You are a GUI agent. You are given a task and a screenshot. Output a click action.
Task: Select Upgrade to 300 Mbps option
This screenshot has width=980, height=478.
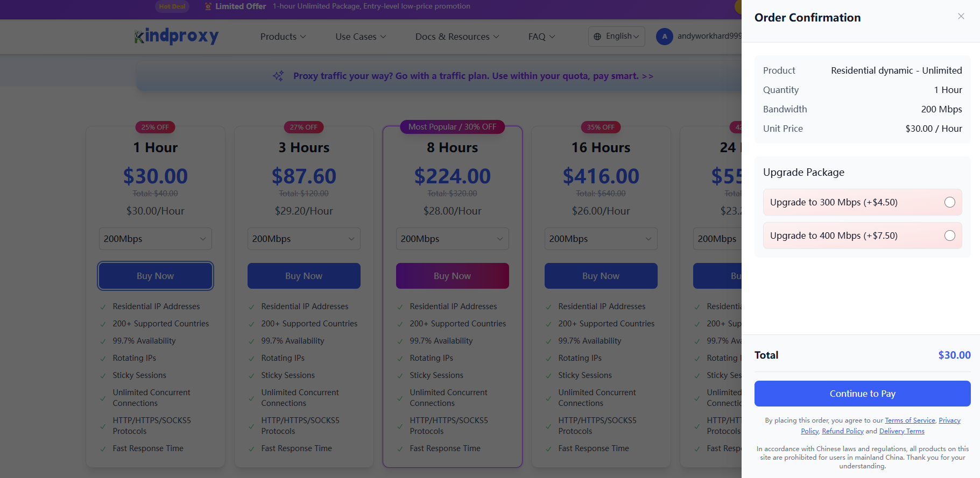tap(949, 202)
